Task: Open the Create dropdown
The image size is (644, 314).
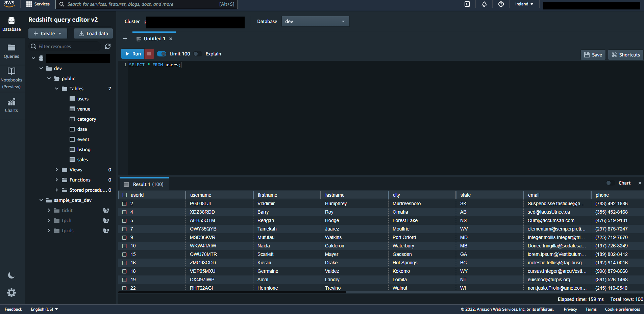Action: (x=48, y=33)
